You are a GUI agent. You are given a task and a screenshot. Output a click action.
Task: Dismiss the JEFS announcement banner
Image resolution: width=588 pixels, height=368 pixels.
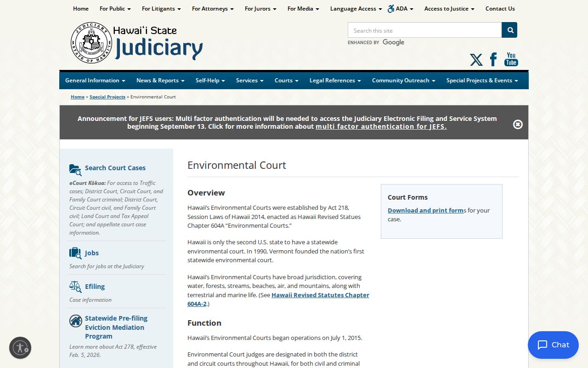518,124
